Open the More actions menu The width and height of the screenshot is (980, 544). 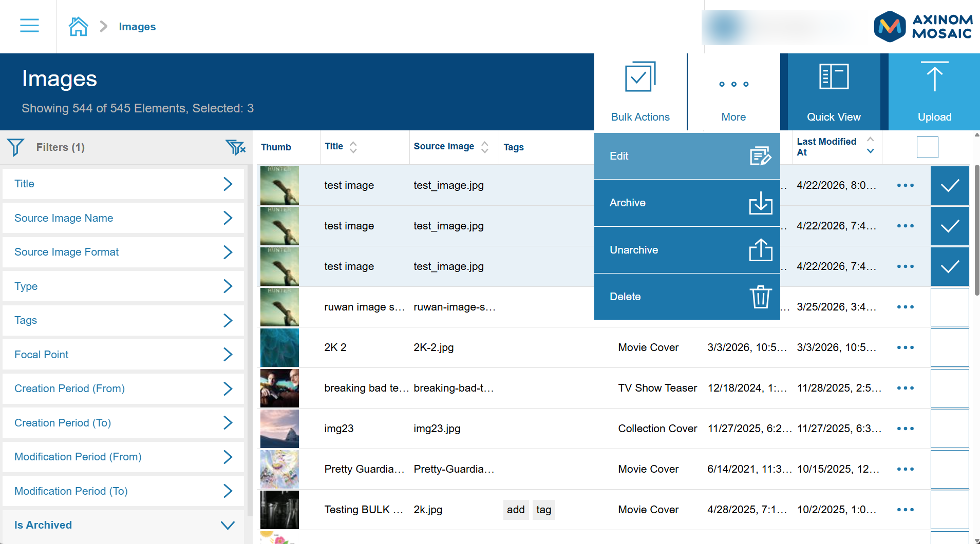[733, 92]
